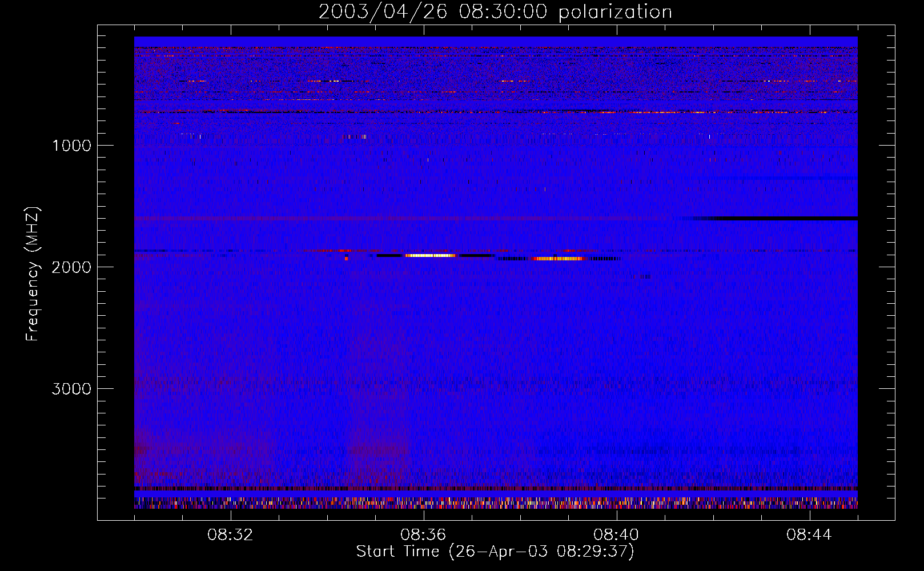Click the 08:40 time tick label
The image size is (924, 571).
click(616, 535)
